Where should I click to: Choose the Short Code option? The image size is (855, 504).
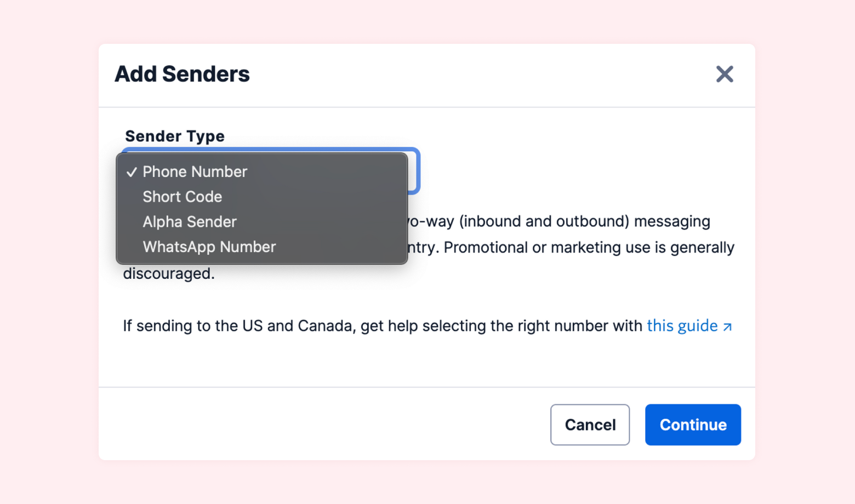[182, 197]
